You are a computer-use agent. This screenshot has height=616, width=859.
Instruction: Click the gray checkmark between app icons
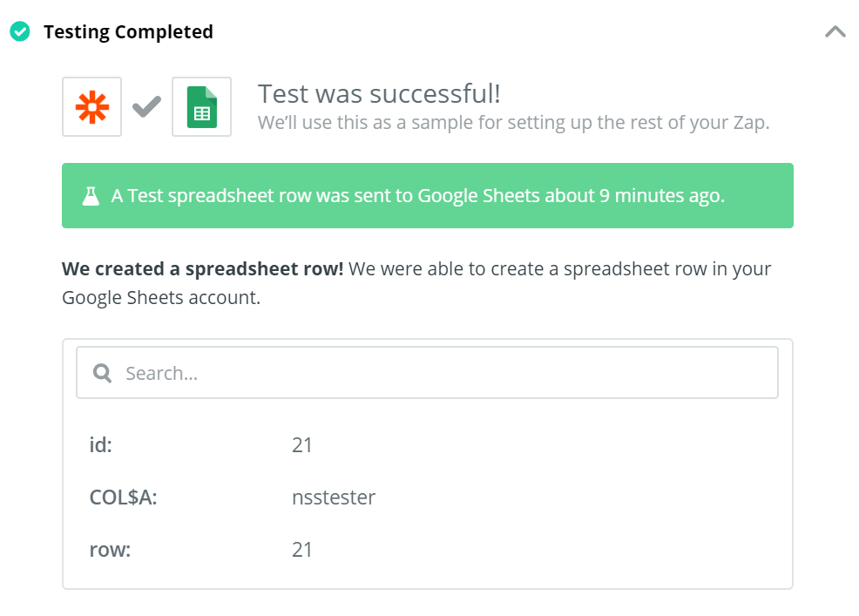pos(147,106)
